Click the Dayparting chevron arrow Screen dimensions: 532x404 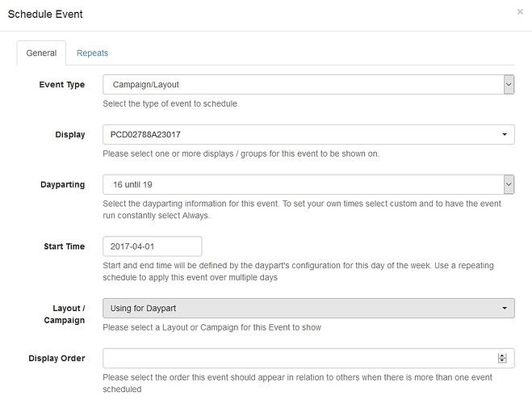pyautogui.click(x=509, y=184)
